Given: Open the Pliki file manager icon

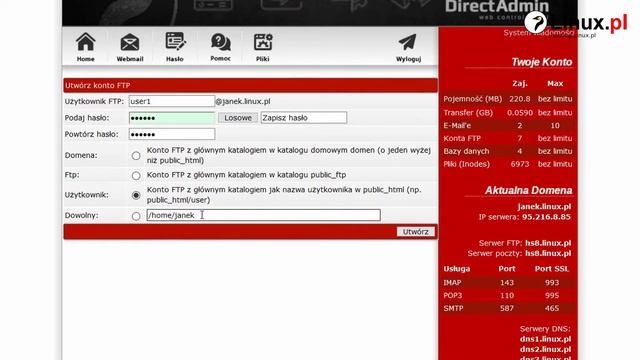Looking at the screenshot, I should coord(263,42).
